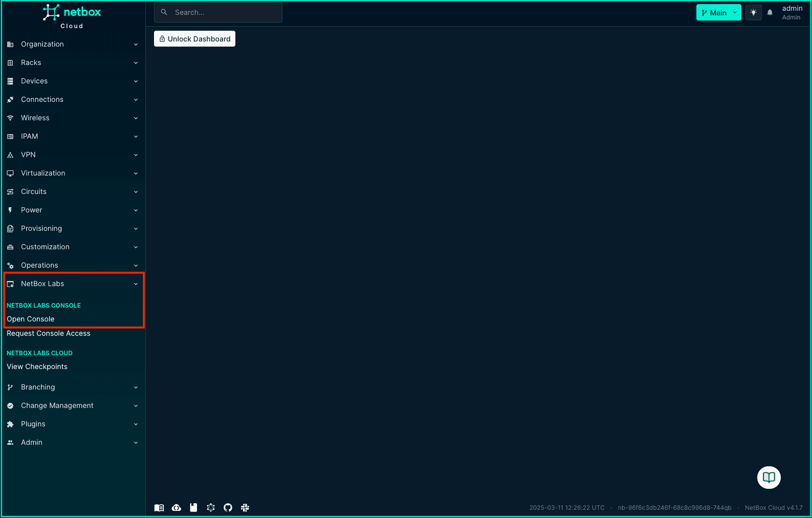Click the magnifier icon in search bar
Screen dimensions: 812x518
point(164,12)
